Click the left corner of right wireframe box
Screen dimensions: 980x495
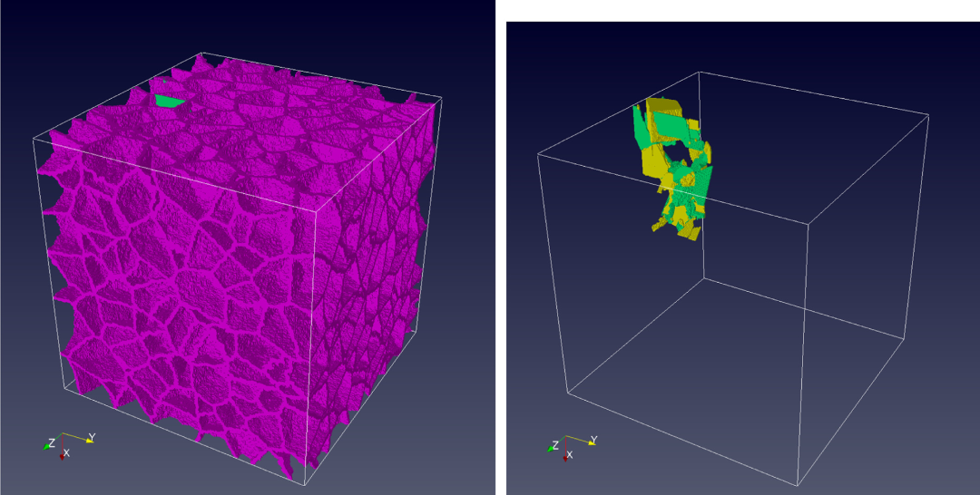tap(538, 153)
